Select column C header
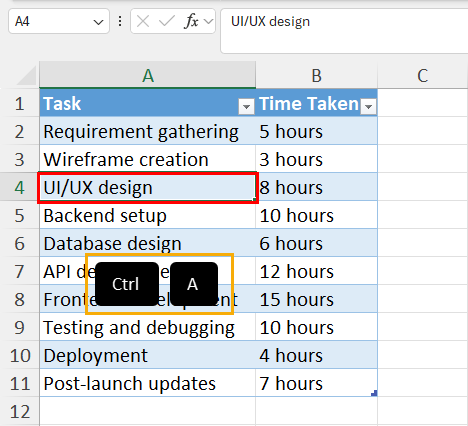 pyautogui.click(x=423, y=75)
